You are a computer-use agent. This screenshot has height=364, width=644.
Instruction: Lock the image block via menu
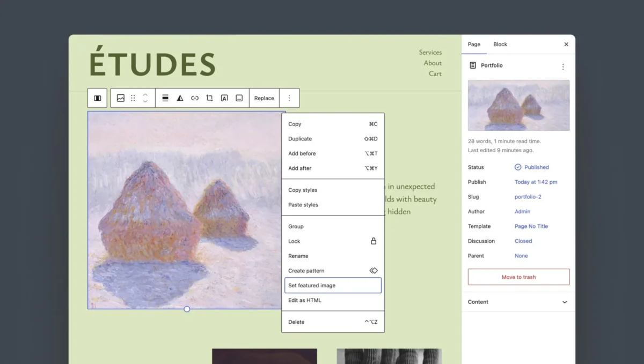click(x=333, y=241)
